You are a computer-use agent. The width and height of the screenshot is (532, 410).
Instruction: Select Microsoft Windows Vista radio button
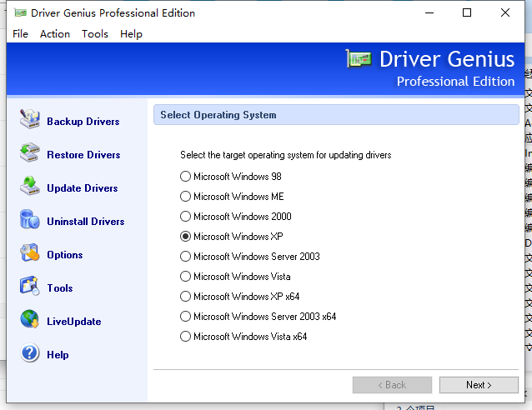pyautogui.click(x=185, y=277)
